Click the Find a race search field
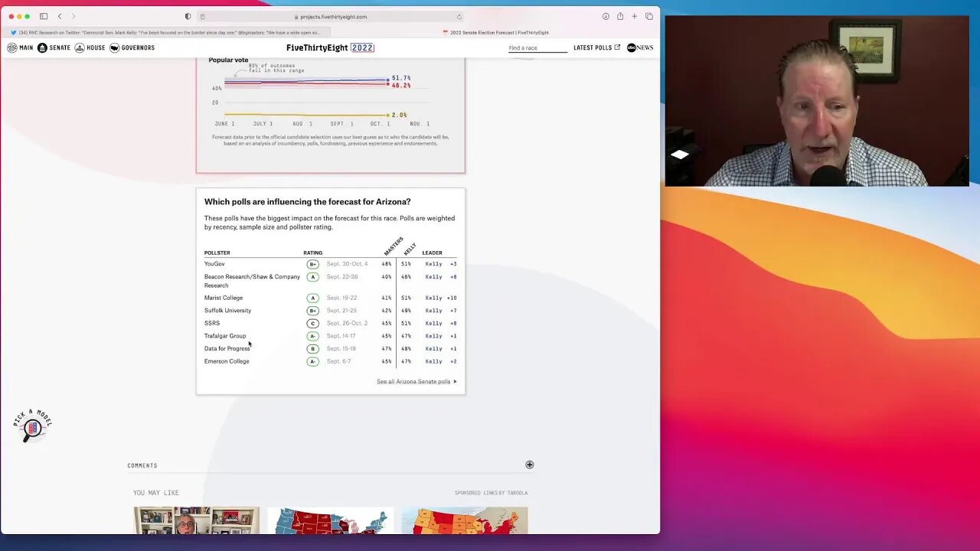Screen dimensions: 980x551 (x=537, y=47)
